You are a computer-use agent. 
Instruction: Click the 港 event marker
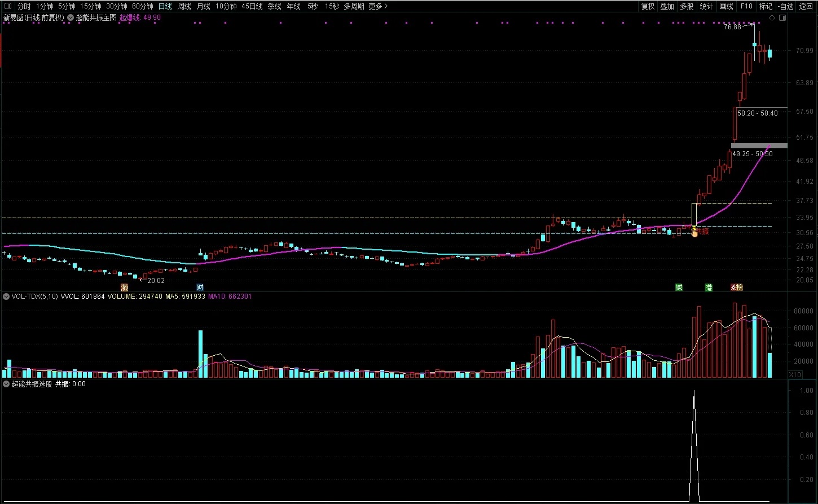pyautogui.click(x=709, y=288)
